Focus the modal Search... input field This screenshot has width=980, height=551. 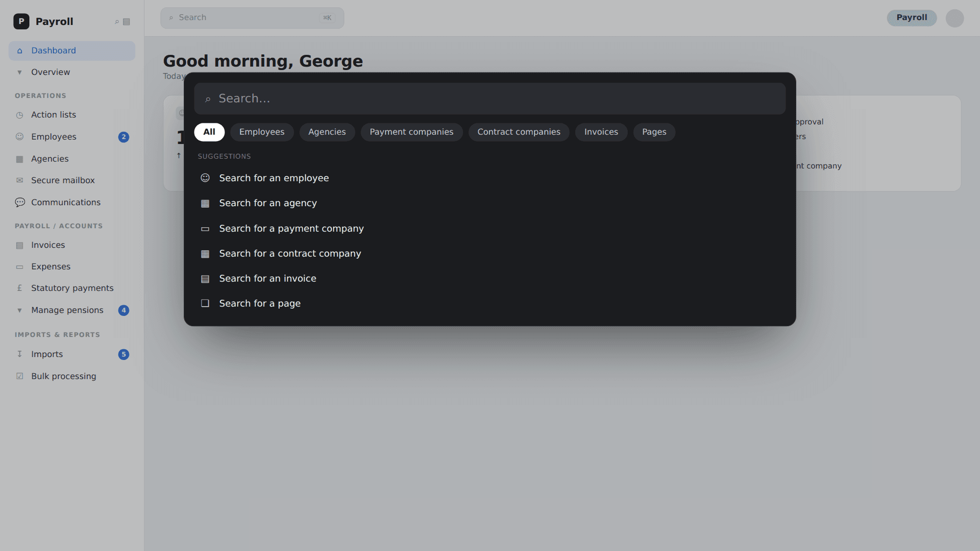490,98
